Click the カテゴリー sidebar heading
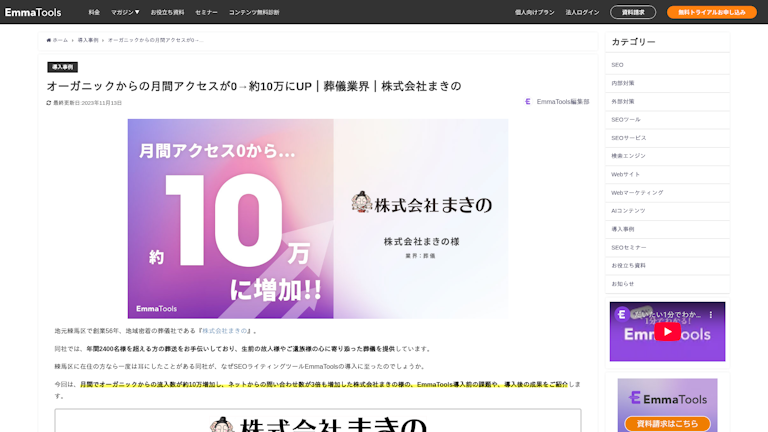 click(633, 42)
